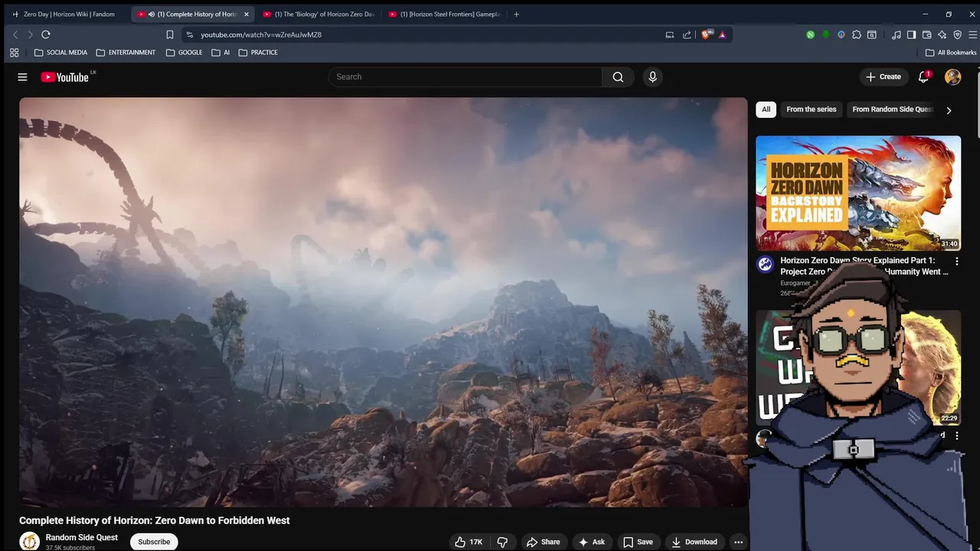980x551 pixels.
Task: Open Horizon Zero Dawn Story Explained title
Action: click(864, 266)
